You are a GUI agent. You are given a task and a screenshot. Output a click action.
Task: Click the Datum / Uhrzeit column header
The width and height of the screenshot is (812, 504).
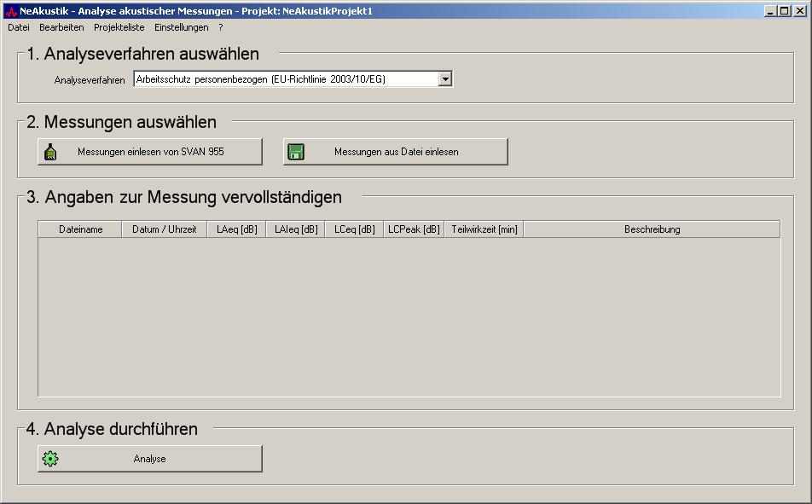164,229
